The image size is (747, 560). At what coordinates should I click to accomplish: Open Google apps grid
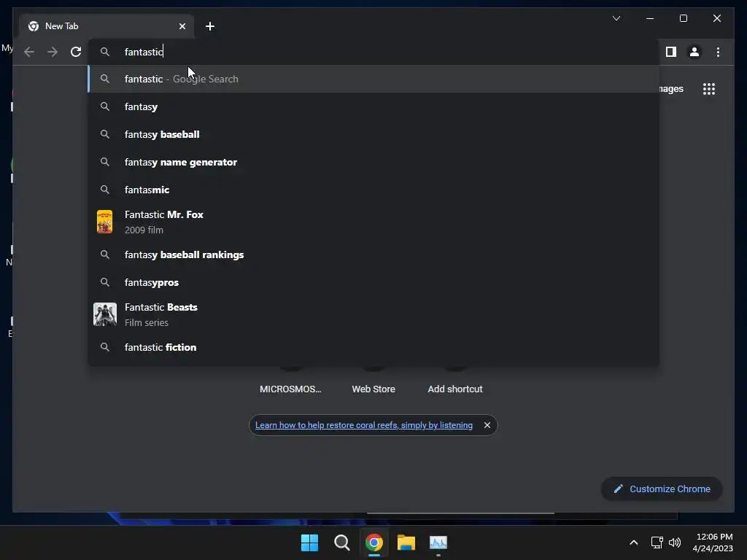pyautogui.click(x=709, y=89)
